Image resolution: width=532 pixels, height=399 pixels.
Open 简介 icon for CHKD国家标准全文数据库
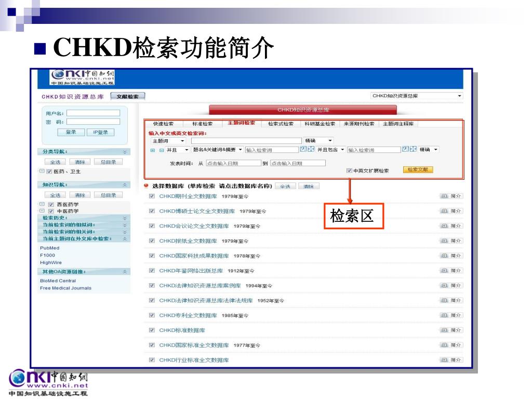click(444, 345)
